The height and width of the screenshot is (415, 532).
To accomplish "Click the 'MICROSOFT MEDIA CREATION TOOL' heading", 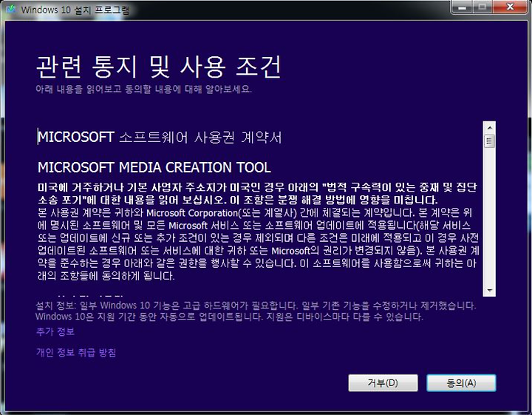I will 154,167.
